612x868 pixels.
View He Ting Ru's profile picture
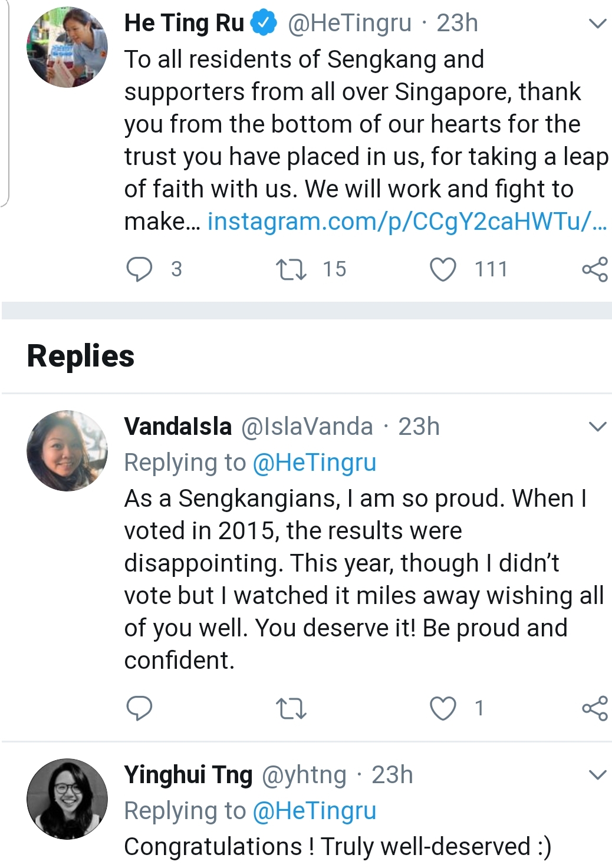click(67, 47)
